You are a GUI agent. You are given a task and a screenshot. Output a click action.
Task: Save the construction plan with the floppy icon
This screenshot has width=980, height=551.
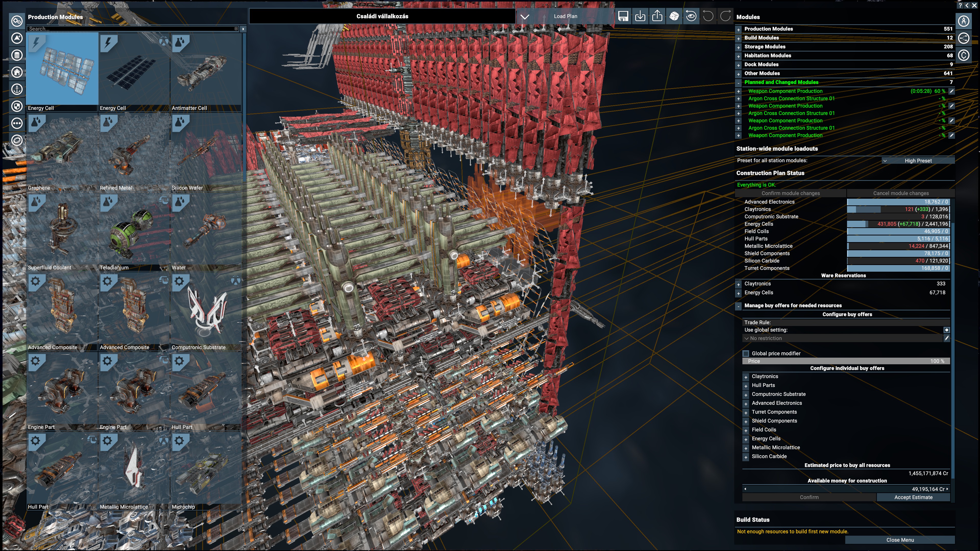(623, 16)
